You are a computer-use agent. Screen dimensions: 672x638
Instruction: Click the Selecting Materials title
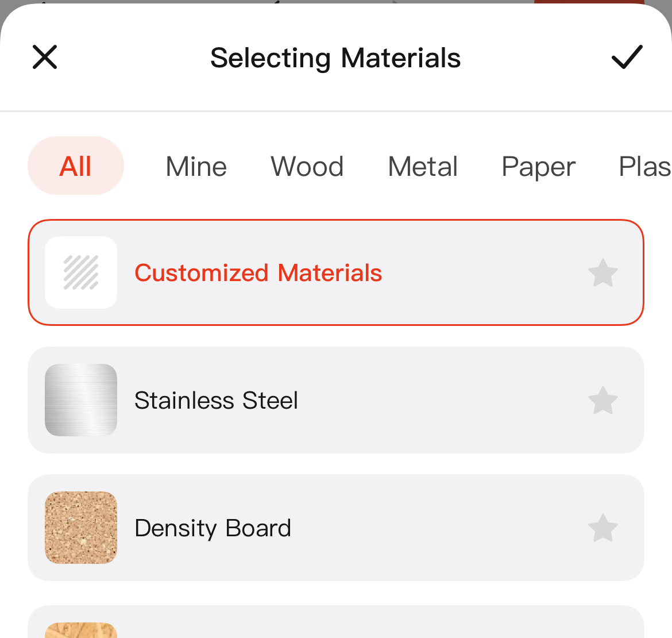coord(335,58)
